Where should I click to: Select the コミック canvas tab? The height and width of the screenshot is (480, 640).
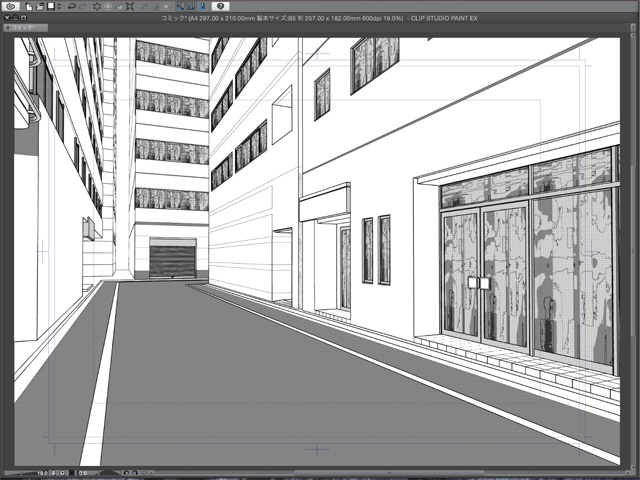tap(25, 28)
